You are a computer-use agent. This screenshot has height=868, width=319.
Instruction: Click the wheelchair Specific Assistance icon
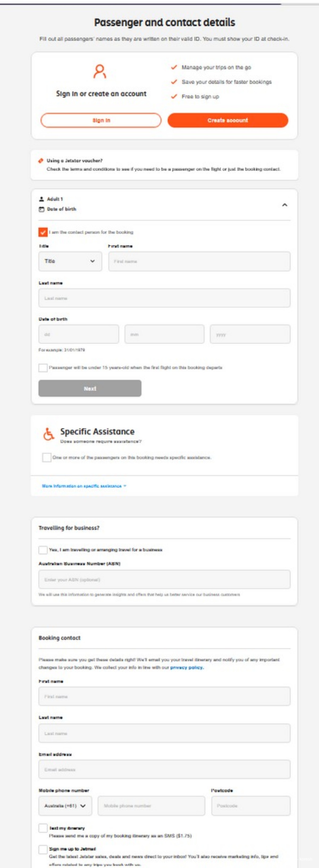pos(49,434)
